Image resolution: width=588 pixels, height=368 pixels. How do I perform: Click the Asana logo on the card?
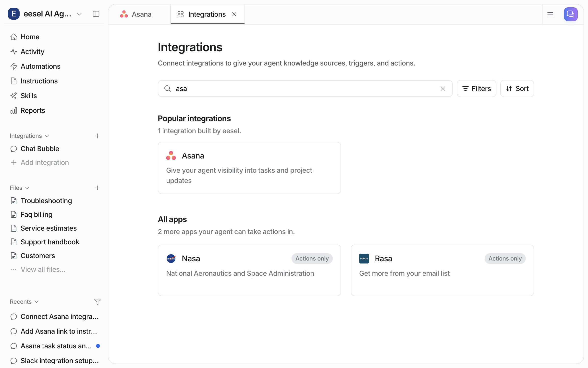171,156
